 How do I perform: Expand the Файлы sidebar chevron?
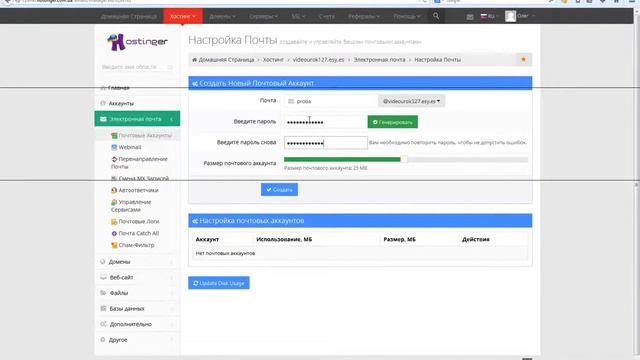[171, 293]
